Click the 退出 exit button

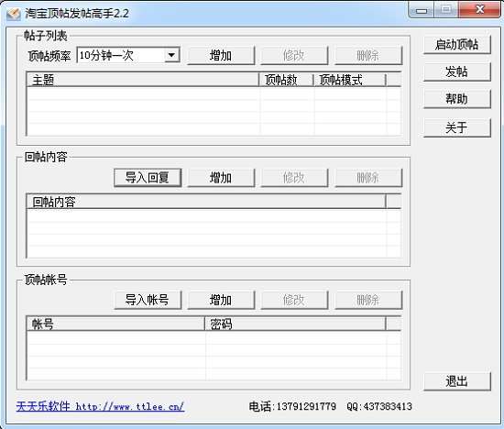456,381
